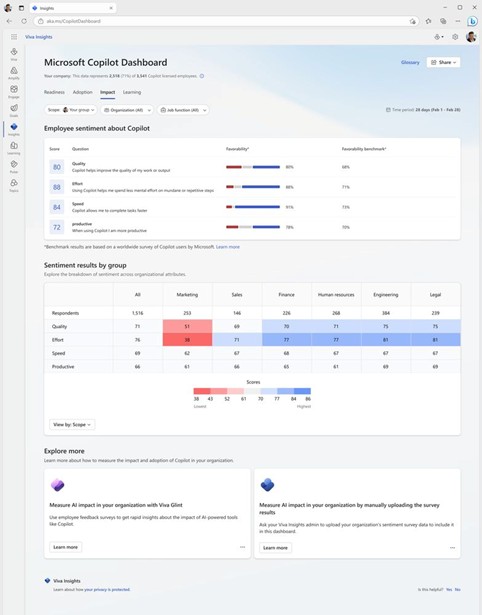
Task: Click the Speed favorability bar
Action: 253,207
